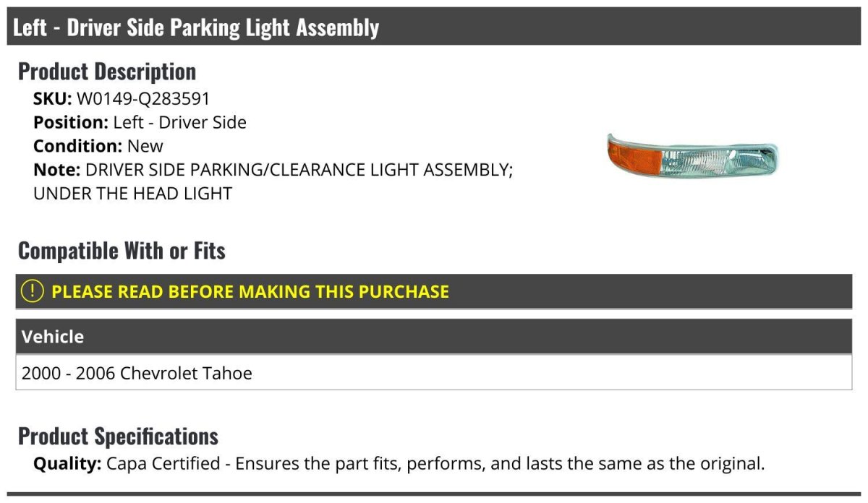This screenshot has height=503, width=868.
Task: Click the clear lens section of the light
Action: pos(716,158)
